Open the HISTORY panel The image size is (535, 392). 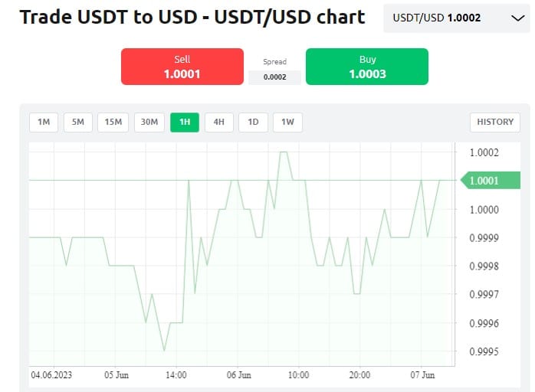(x=495, y=122)
